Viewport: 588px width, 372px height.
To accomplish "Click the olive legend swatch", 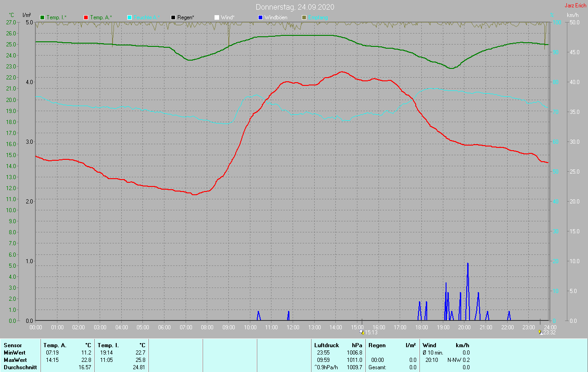I will pos(304,17).
